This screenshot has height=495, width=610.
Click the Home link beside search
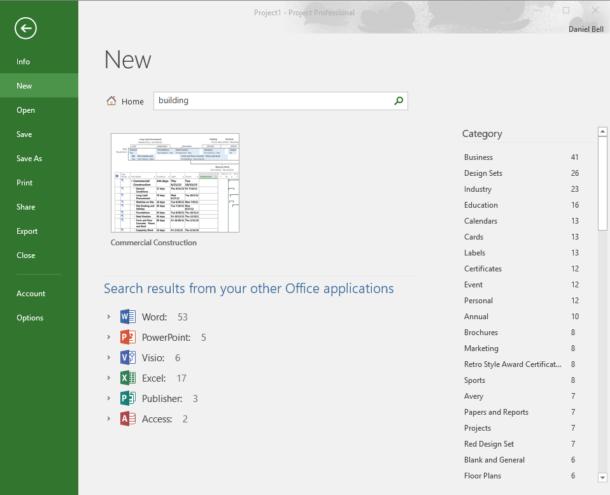132,102
